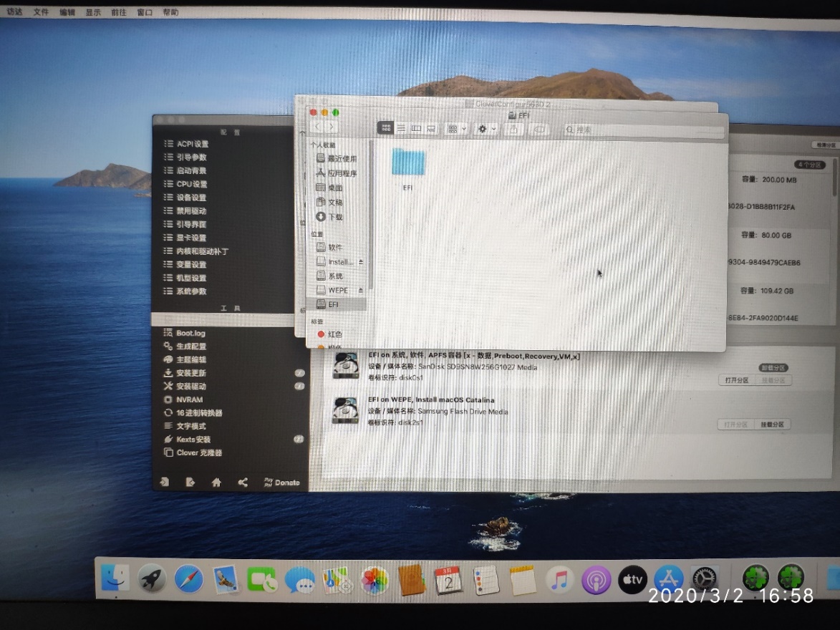Click the import config icon in Clover footer
This screenshot has height=630, width=840.
(165, 482)
